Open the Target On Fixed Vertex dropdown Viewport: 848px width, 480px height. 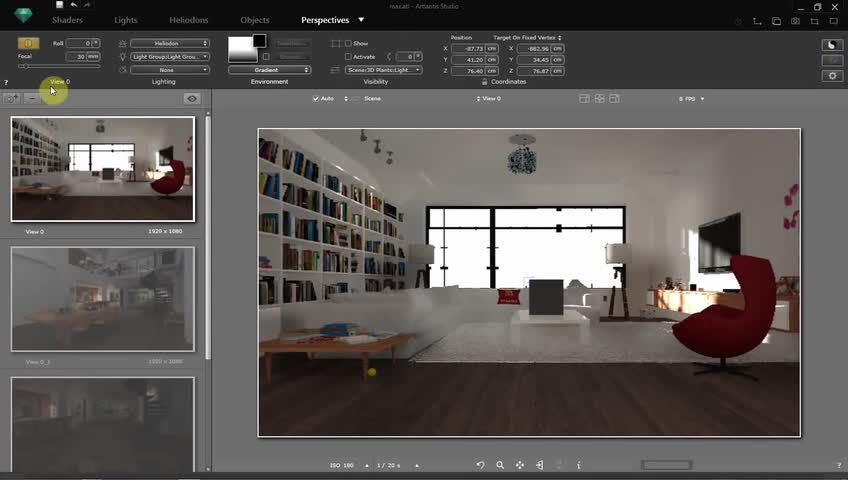527,37
